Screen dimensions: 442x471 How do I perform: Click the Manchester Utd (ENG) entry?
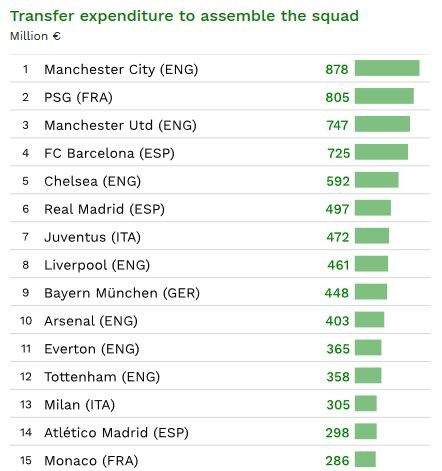tap(120, 126)
